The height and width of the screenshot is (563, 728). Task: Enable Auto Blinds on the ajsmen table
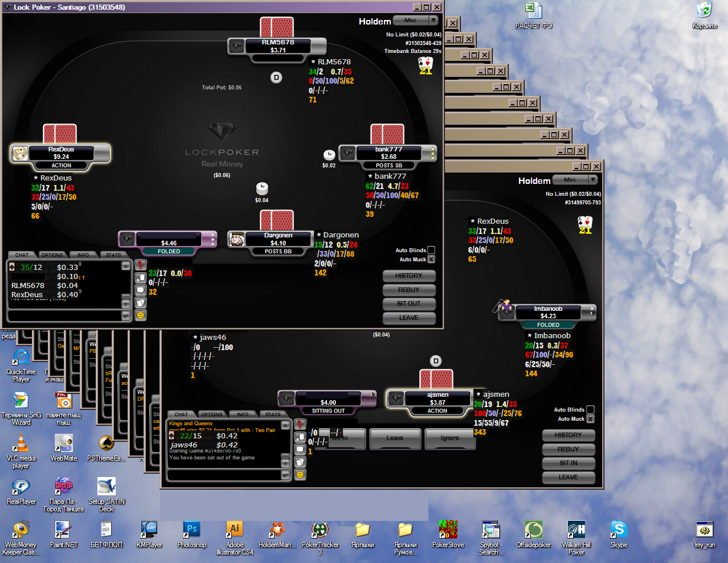pos(591,409)
